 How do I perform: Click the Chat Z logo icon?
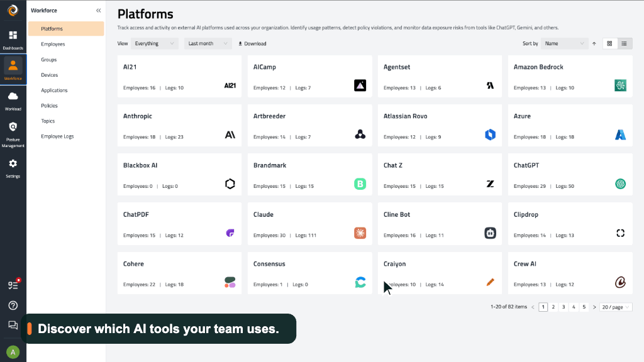click(x=491, y=184)
